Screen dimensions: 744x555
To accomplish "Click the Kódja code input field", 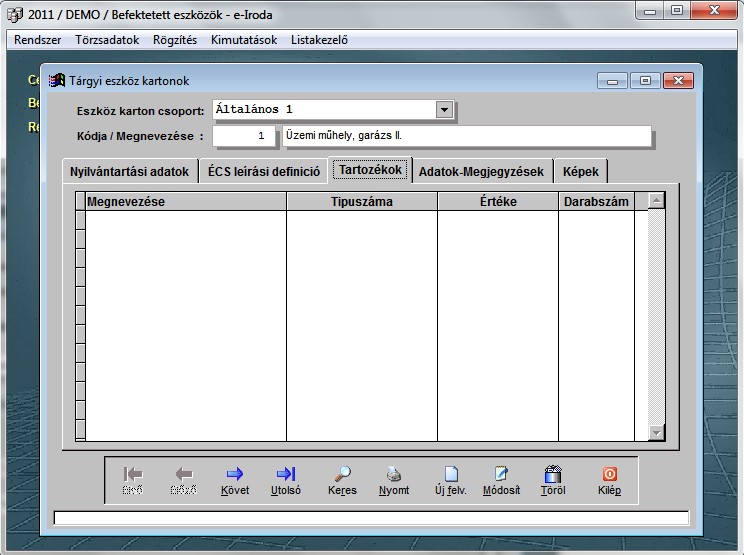I will point(244,136).
